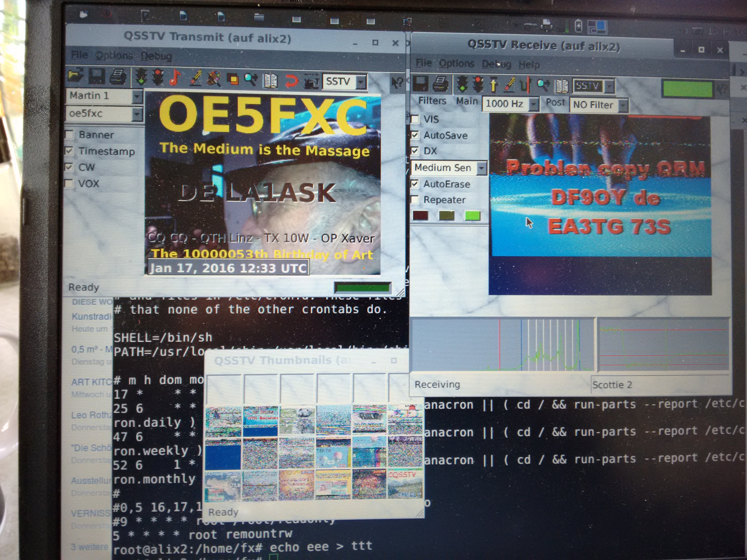Uncheck the AutoSave checkbox
Viewport: 747px width, 560px height.
coord(415,135)
